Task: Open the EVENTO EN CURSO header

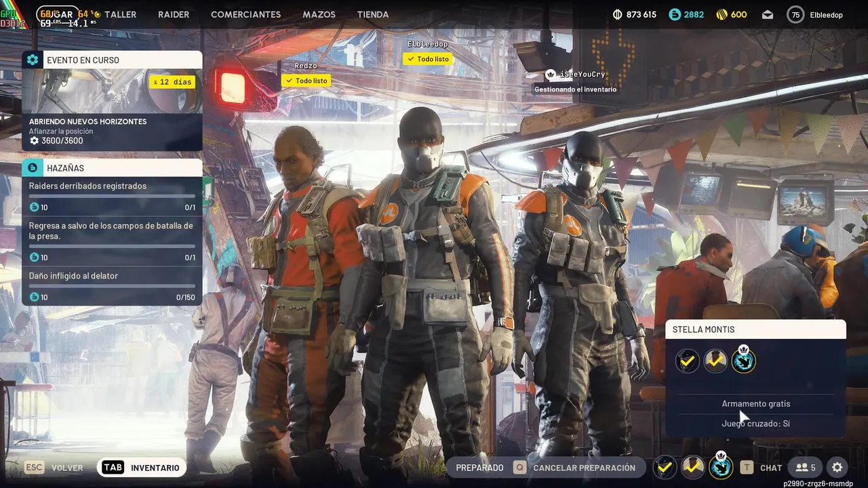Action: (112, 60)
